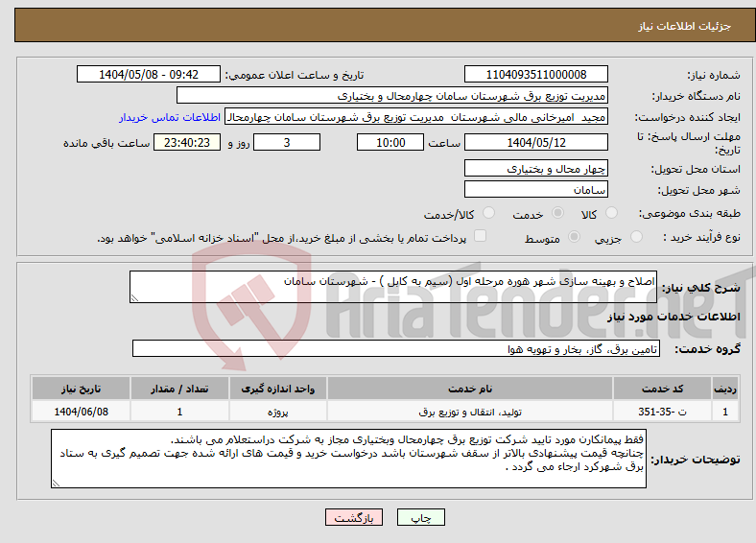Click the row number cell 1
This screenshot has width=756, height=543.
(725, 412)
